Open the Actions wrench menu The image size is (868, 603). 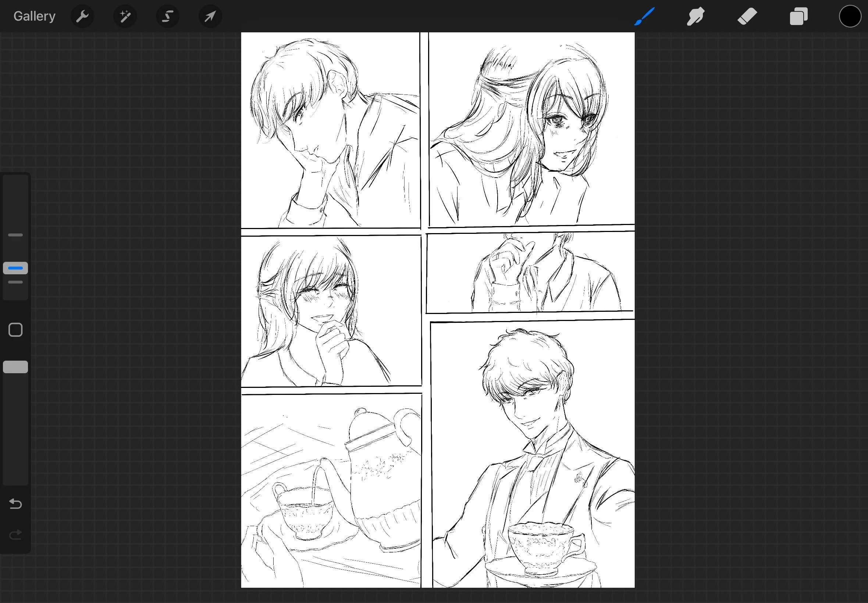(82, 16)
